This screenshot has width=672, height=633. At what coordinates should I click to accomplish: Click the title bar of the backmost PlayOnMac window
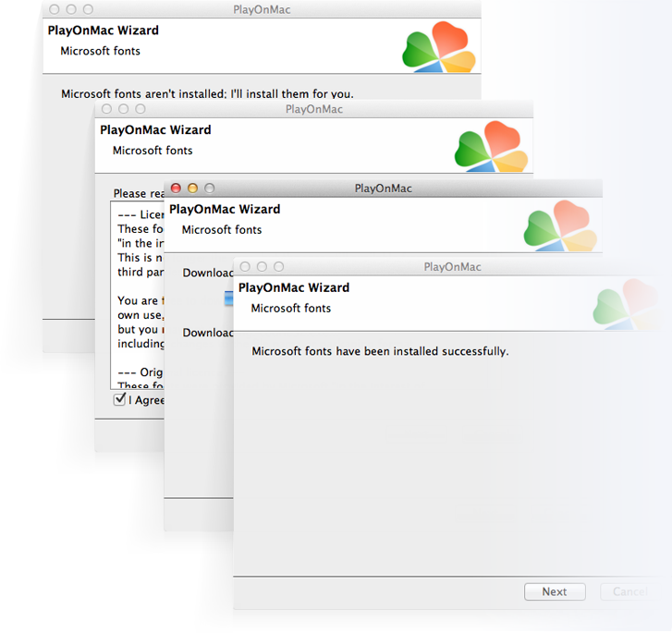click(x=263, y=9)
